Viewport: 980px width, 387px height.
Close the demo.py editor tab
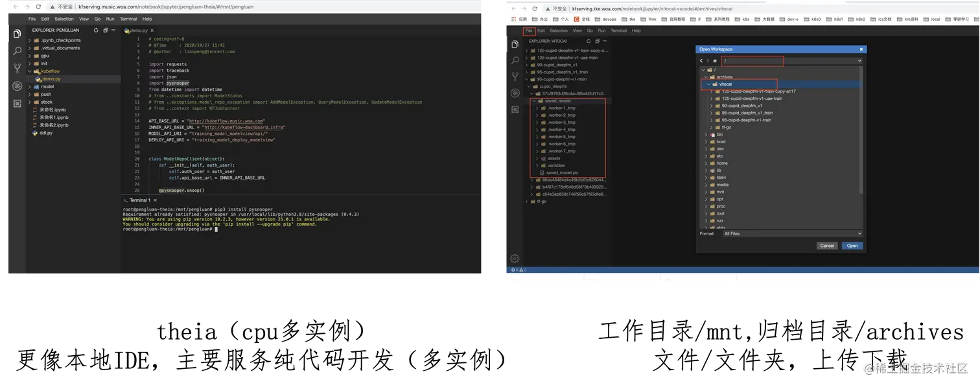(x=152, y=30)
